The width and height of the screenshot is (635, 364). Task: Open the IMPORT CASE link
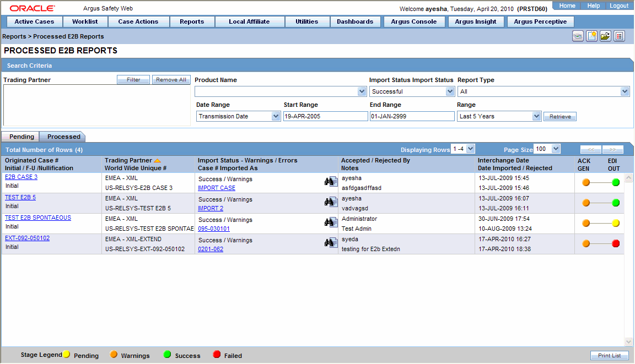click(x=217, y=188)
